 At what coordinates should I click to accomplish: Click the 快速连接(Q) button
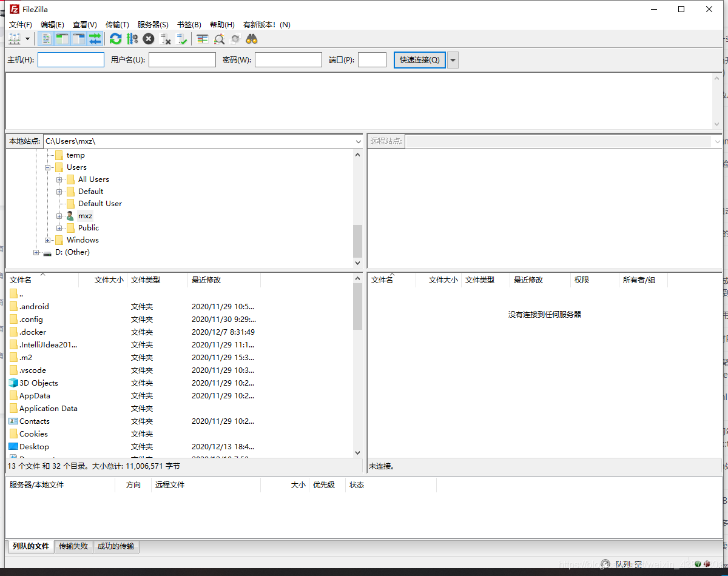point(420,59)
